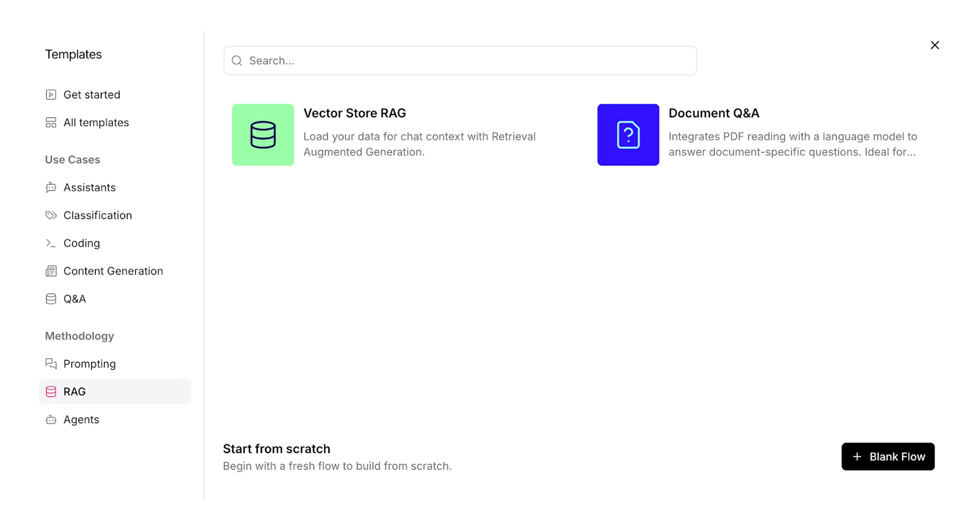Switch to the Content Generation label
The image size is (980, 531).
coord(113,271)
